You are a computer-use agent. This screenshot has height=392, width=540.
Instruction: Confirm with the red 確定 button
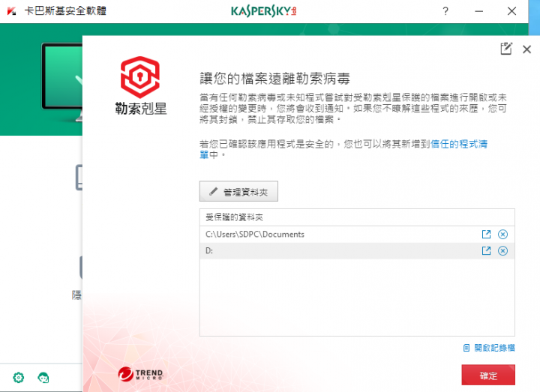488,375
